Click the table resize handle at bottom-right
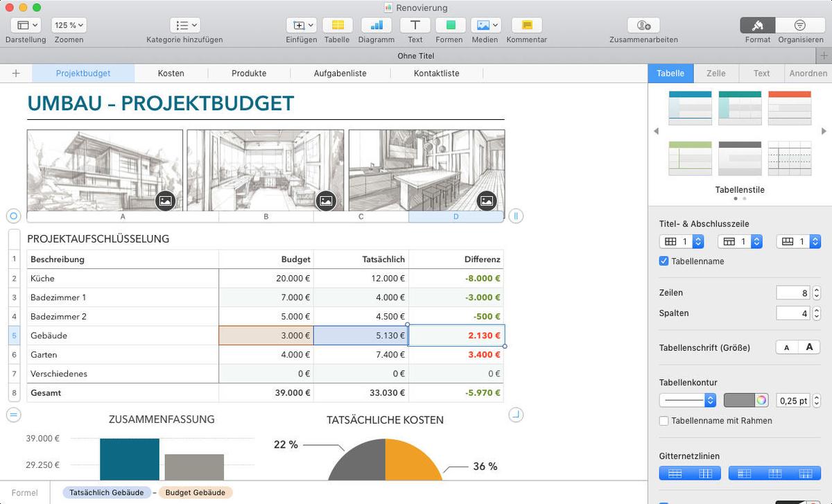The width and height of the screenshot is (832, 504). 515,415
